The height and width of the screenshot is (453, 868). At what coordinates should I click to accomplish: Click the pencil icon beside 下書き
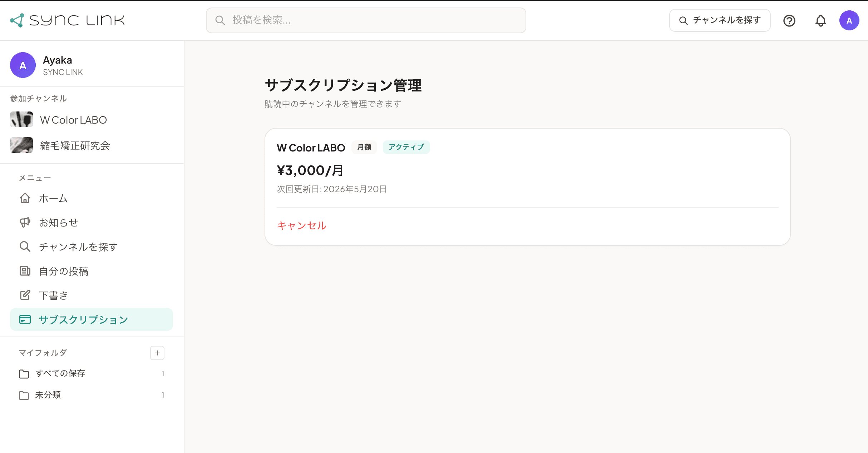pyautogui.click(x=25, y=295)
